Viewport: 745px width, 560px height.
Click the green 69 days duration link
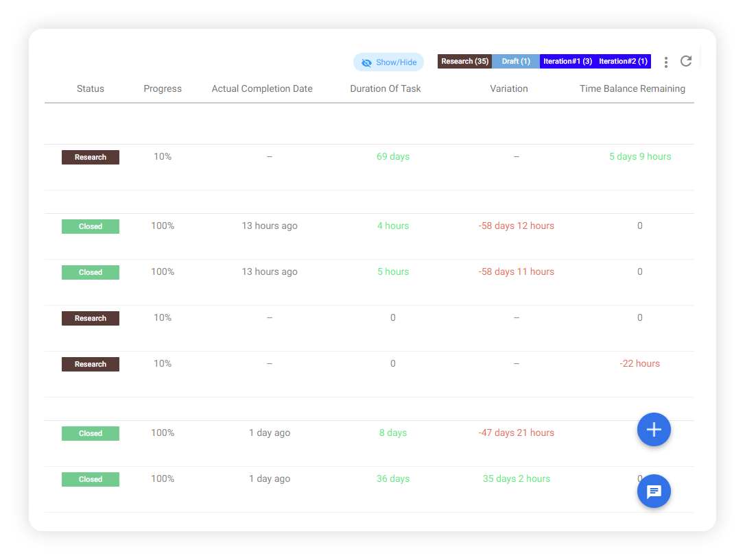coord(392,156)
